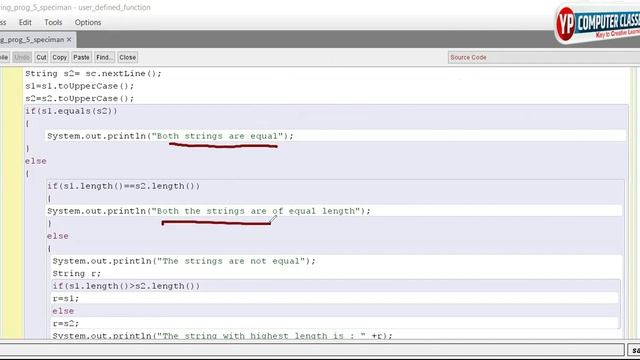Click the line 'if(s1.equals(s2))'
This screenshot has height=360, width=640.
[x=71, y=111]
